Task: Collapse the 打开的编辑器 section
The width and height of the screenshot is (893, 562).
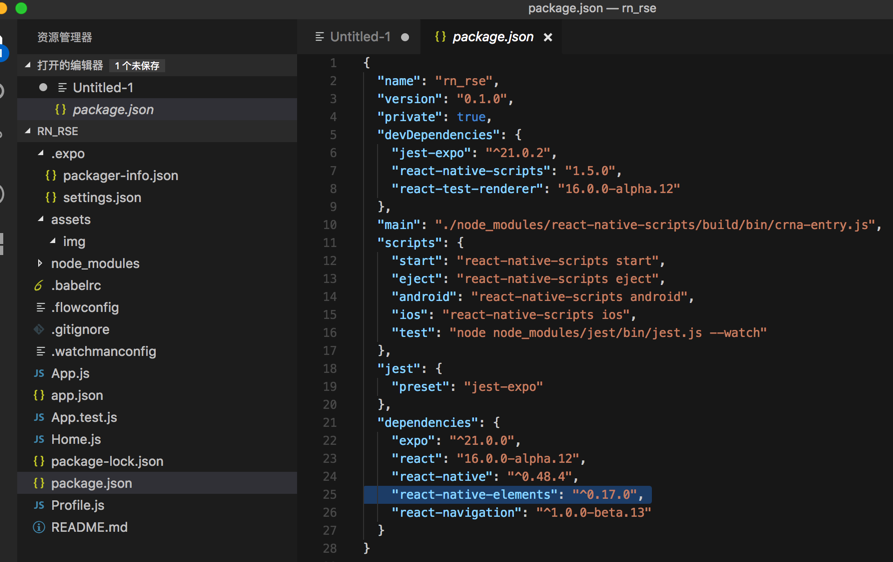Action: pyautogui.click(x=28, y=65)
